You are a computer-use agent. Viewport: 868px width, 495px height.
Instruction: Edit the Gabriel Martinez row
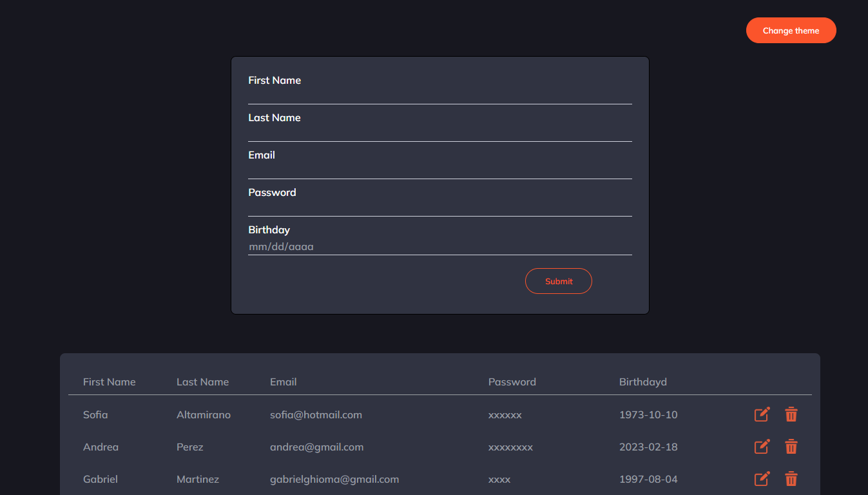[x=762, y=479]
